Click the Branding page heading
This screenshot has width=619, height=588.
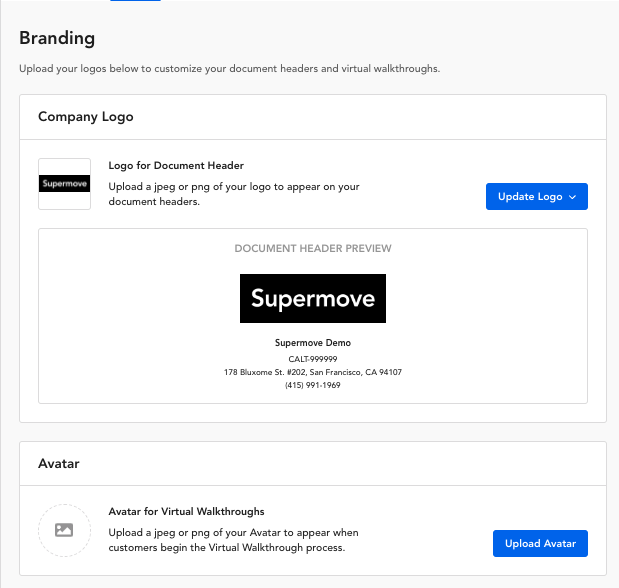pos(57,38)
